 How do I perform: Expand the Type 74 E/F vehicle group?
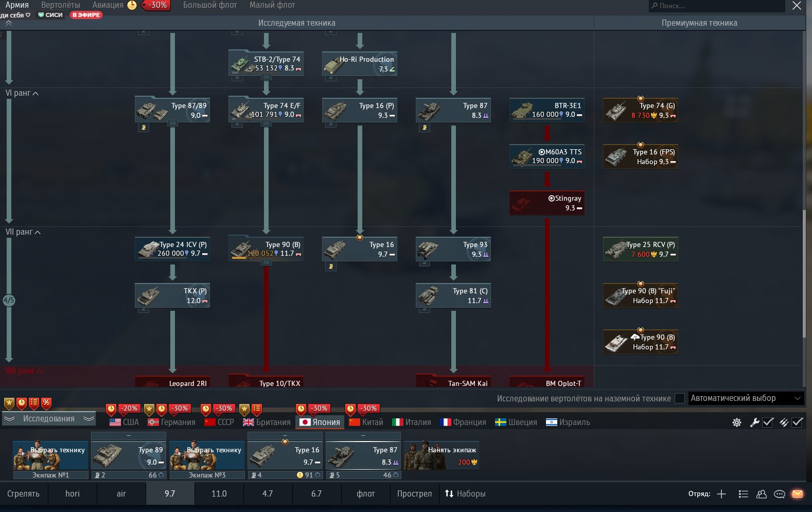(x=266, y=124)
